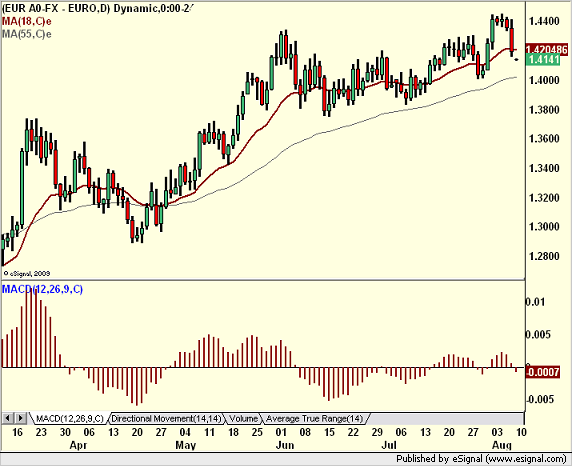Select the MA(55,C)e legend label

click(26, 34)
